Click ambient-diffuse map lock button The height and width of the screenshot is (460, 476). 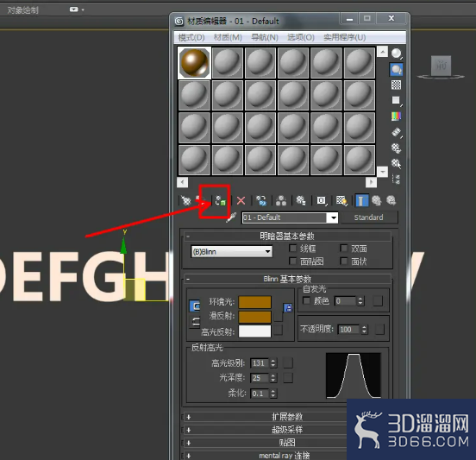288,308
